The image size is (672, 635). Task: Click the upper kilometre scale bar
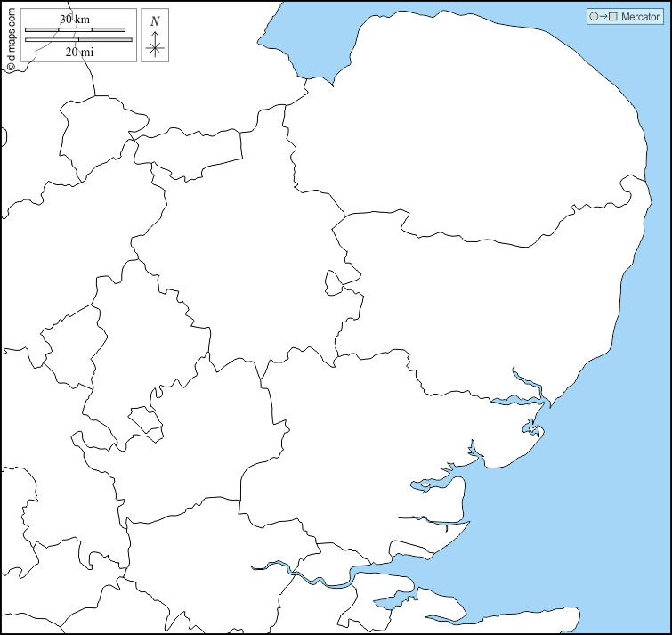75,30
